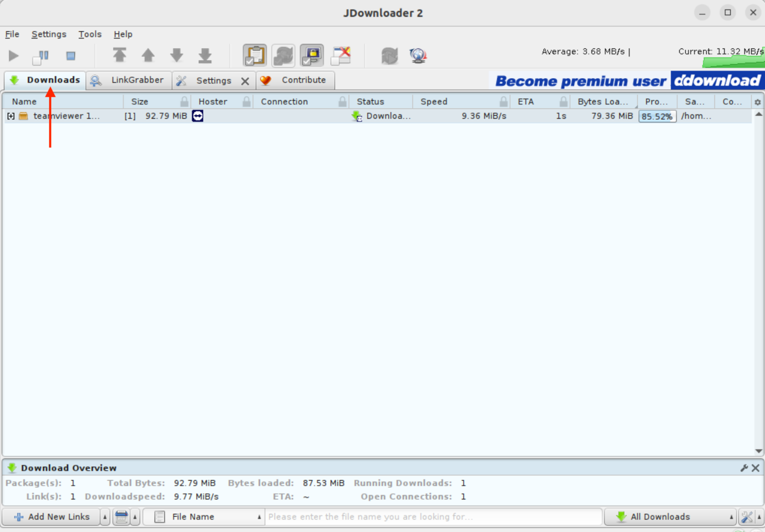Image resolution: width=765 pixels, height=532 pixels.
Task: Open the Settings menu in menu bar
Action: point(49,34)
